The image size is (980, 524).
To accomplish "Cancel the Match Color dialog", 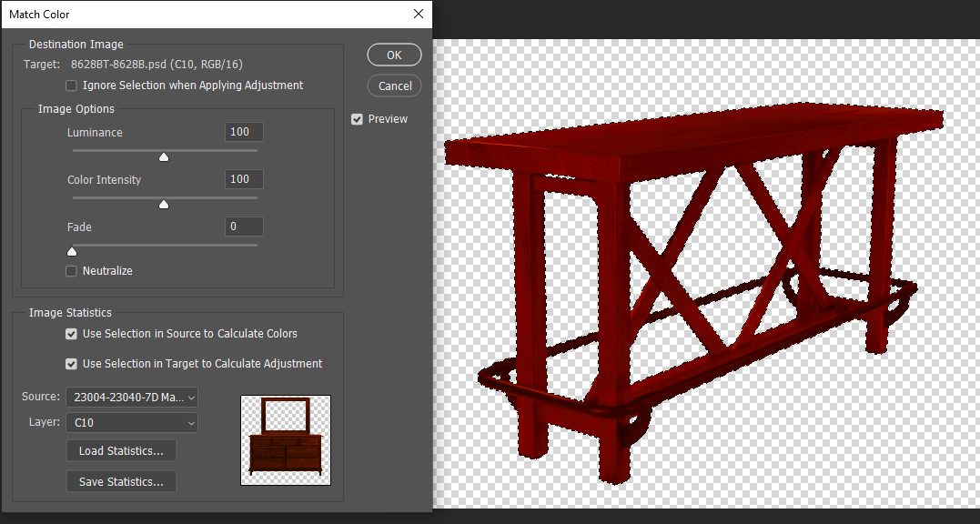I will [394, 86].
